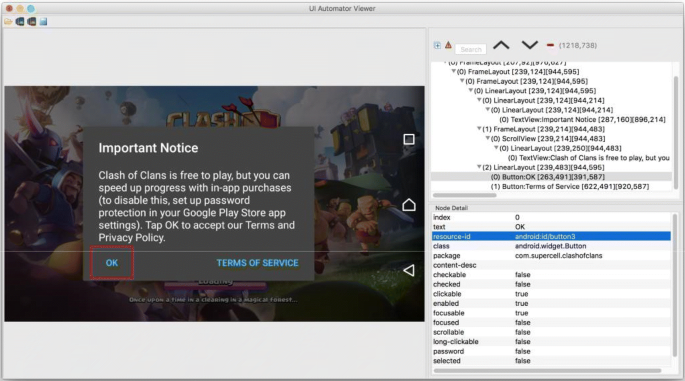Select the checkable property row

[551, 275]
